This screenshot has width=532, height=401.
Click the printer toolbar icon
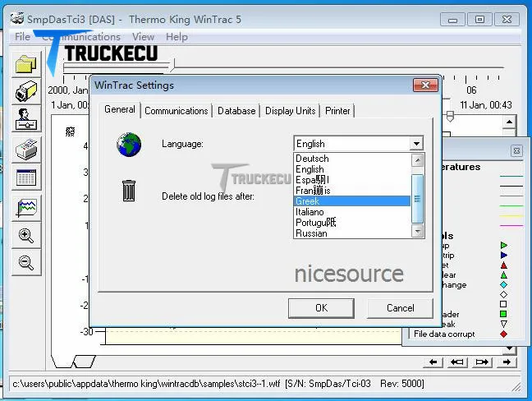tap(26, 149)
